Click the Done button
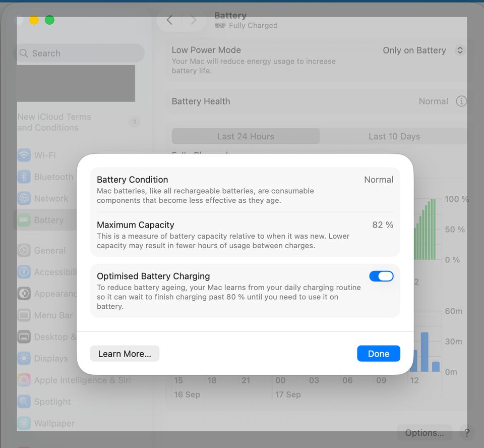484x448 pixels. [x=379, y=354]
